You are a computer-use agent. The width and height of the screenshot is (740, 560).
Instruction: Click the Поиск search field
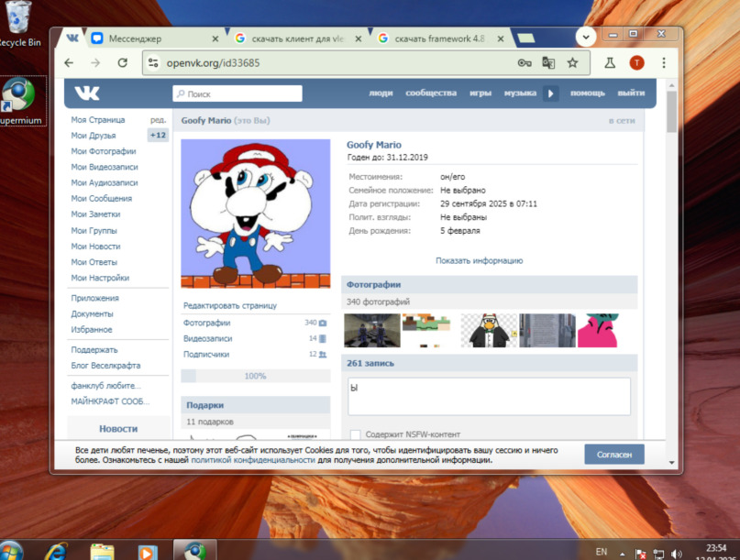click(x=237, y=93)
